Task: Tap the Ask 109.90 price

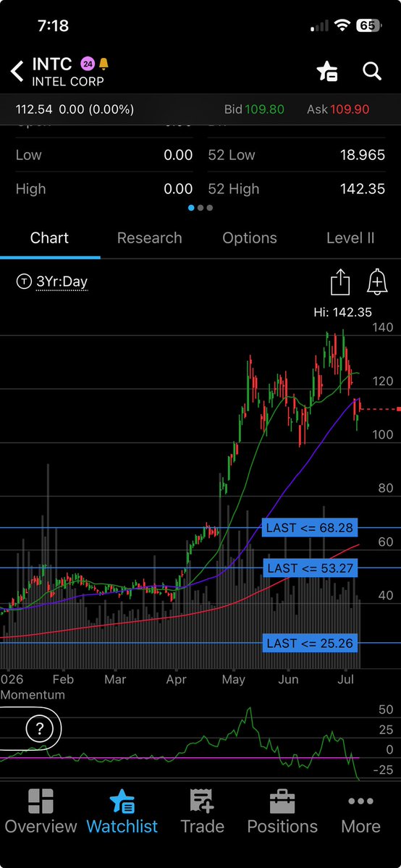Action: [338, 109]
